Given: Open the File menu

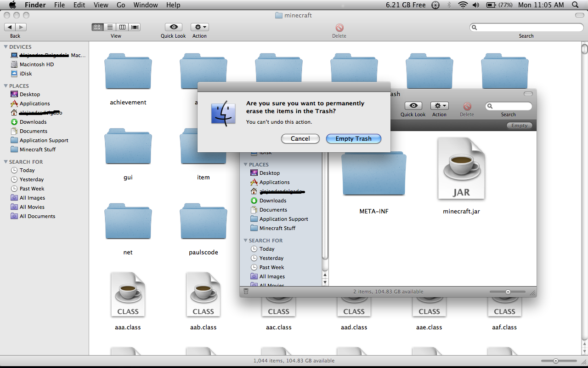Looking at the screenshot, I should point(59,5).
